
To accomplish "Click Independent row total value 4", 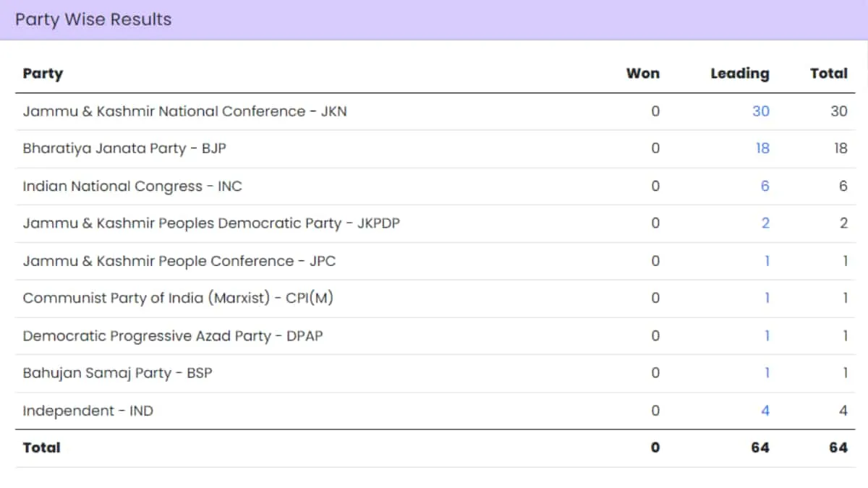I will 843,411.
